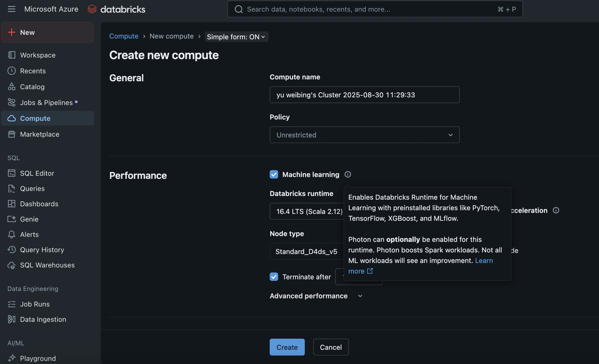This screenshot has height=364, width=599.
Task: Open the Simple form: ON dropdown
Action: [236, 37]
